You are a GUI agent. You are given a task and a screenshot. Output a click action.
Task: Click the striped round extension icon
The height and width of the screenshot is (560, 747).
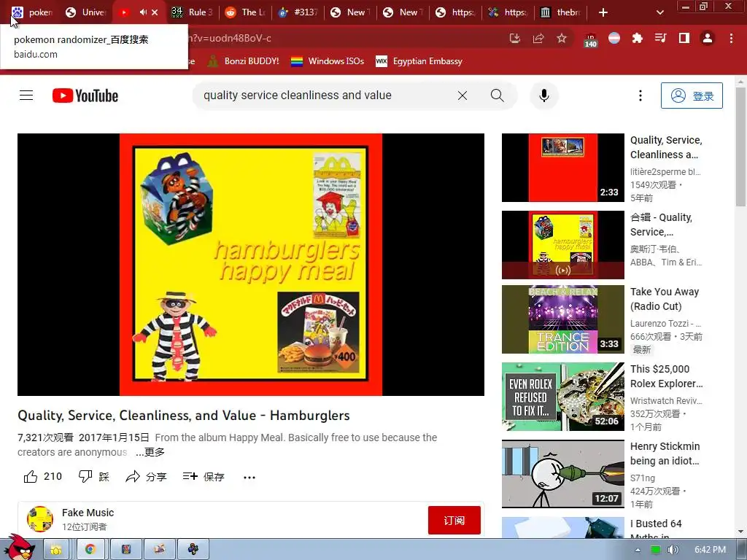pos(614,38)
